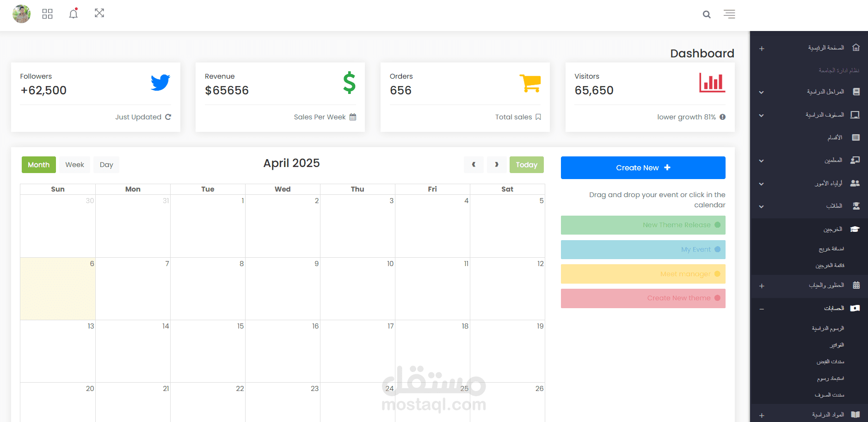Screen dimensions: 868x422
Task: Click the Today button
Action: (x=527, y=165)
